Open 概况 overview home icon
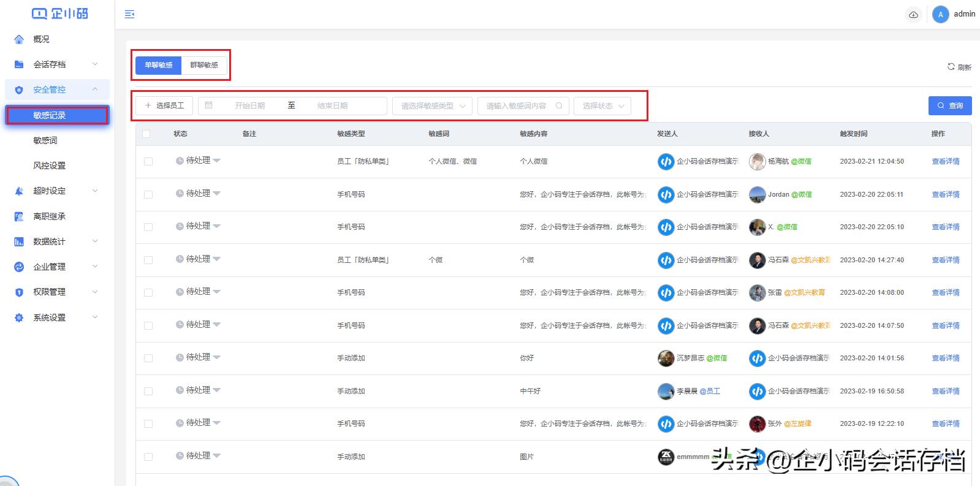Image resolution: width=980 pixels, height=486 pixels. point(19,39)
